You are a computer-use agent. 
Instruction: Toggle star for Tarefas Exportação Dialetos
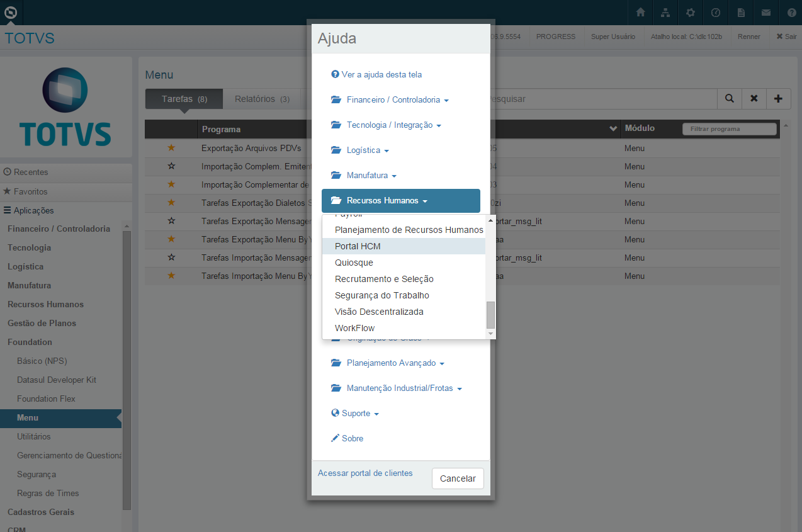click(171, 203)
